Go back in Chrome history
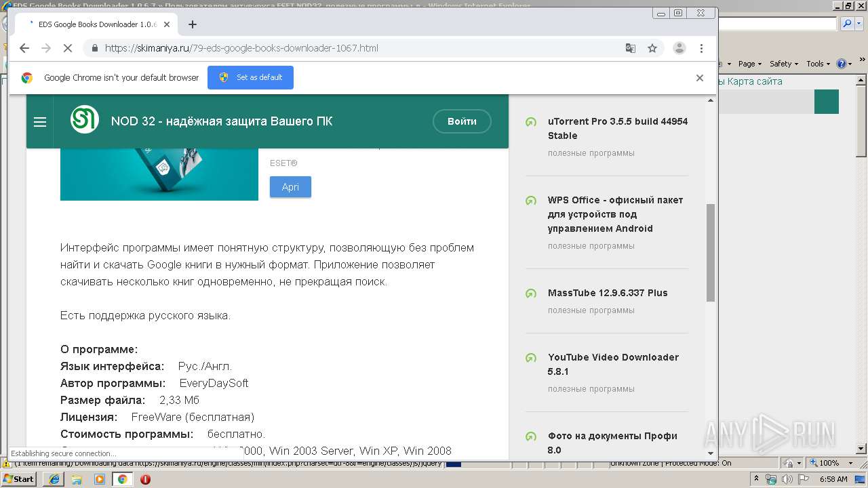 [x=24, y=48]
